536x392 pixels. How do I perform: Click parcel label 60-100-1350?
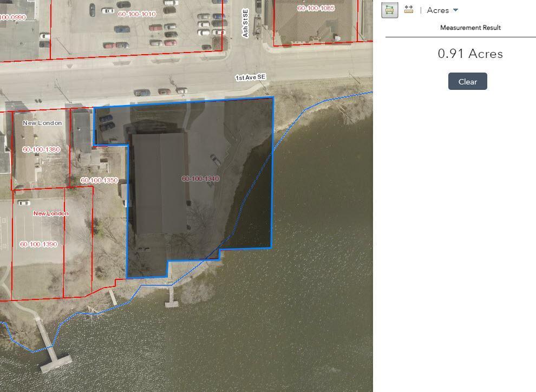click(99, 180)
